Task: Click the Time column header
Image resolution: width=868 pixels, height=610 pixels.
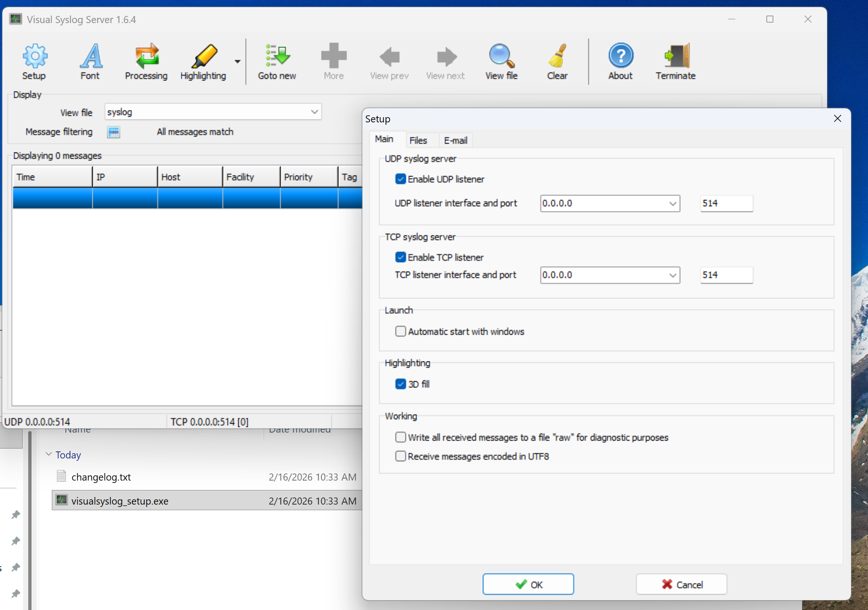Action: [x=52, y=177]
